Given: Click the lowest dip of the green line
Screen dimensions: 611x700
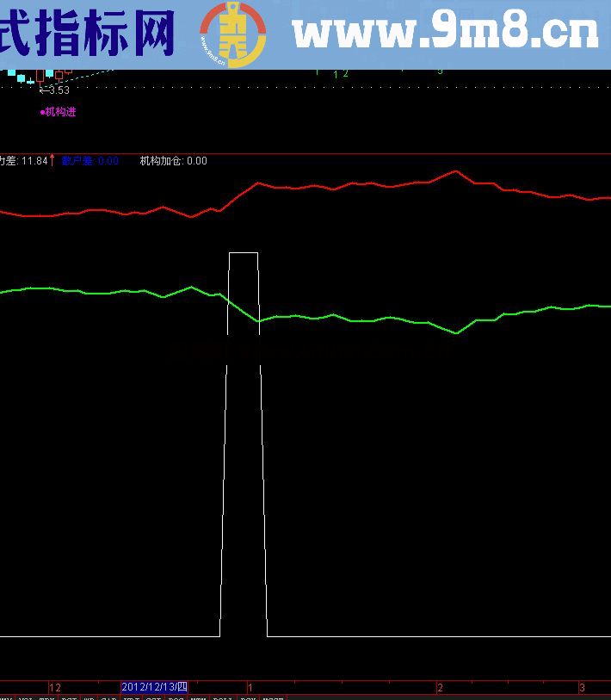Looking at the screenshot, I should pyautogui.click(x=455, y=332).
